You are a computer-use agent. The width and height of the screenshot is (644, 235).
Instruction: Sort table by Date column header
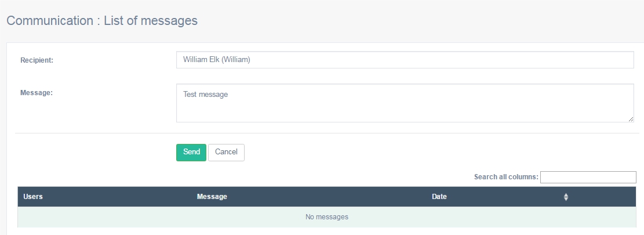[439, 197]
